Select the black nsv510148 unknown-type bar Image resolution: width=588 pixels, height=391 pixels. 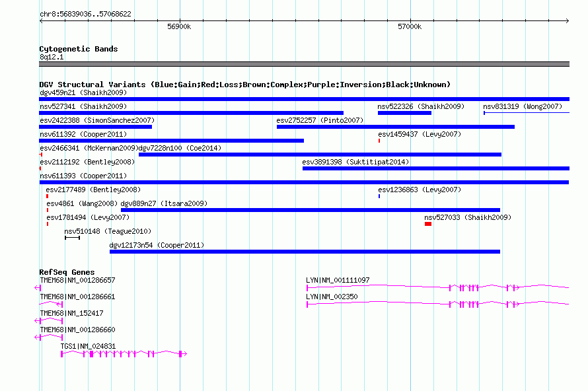[x=73, y=238]
